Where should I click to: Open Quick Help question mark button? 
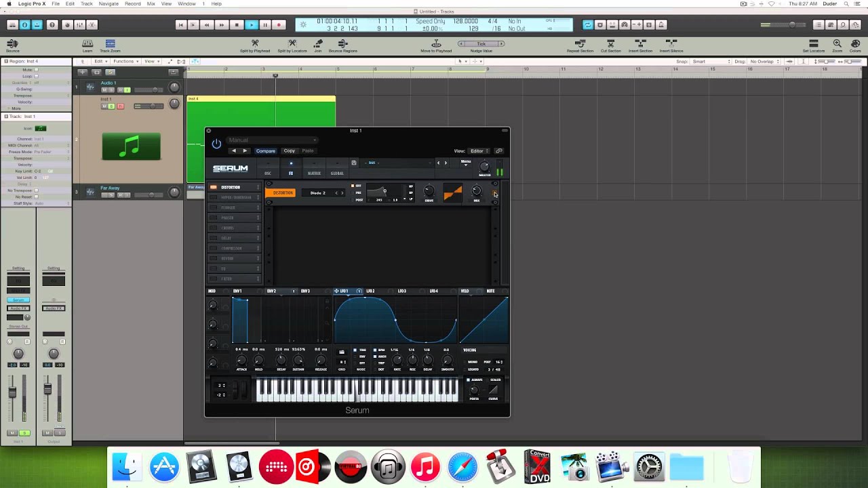[x=52, y=24]
